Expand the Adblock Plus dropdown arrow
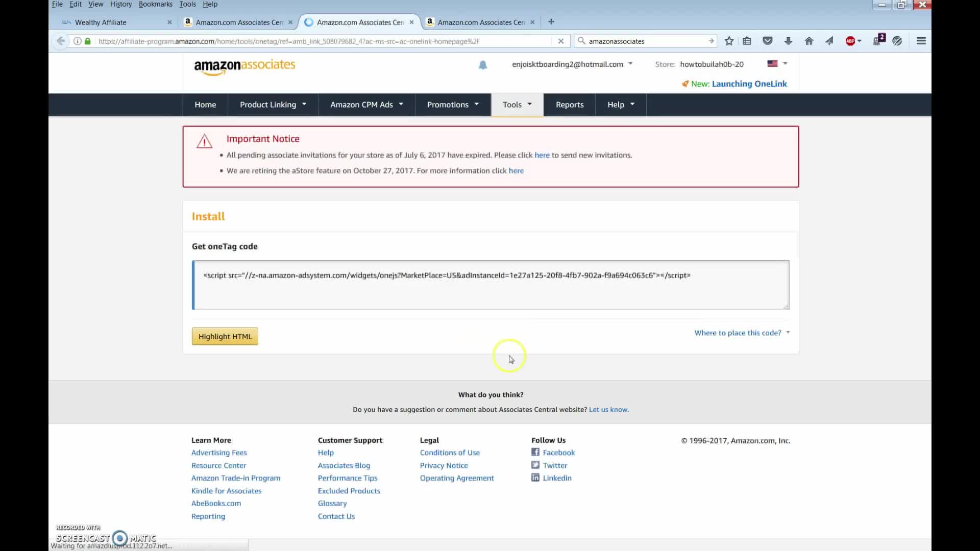980x551 pixels. pos(860,41)
